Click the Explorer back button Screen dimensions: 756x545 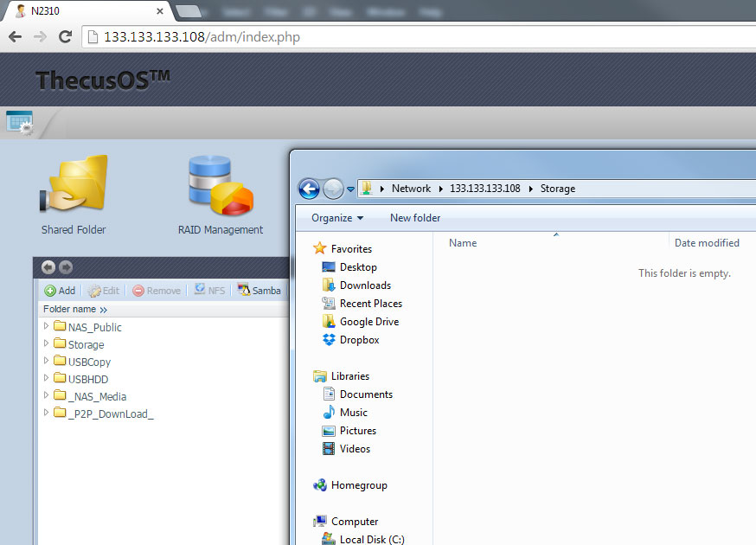pyautogui.click(x=309, y=189)
